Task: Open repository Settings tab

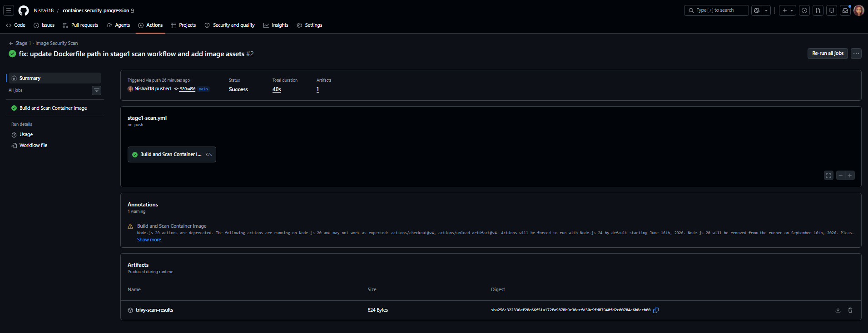Action: pyautogui.click(x=309, y=25)
